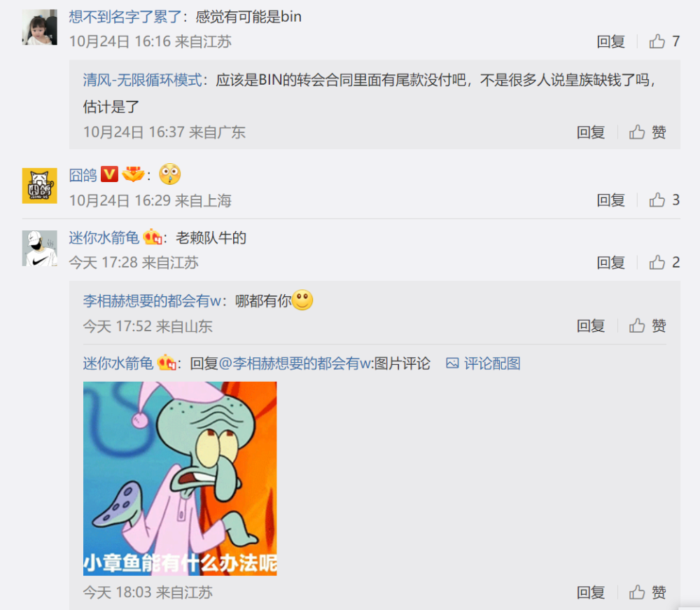Viewport: 700px width, 610px height.
Task: Like the 哪都有你 reply thumbs-up icon
Action: [637, 326]
